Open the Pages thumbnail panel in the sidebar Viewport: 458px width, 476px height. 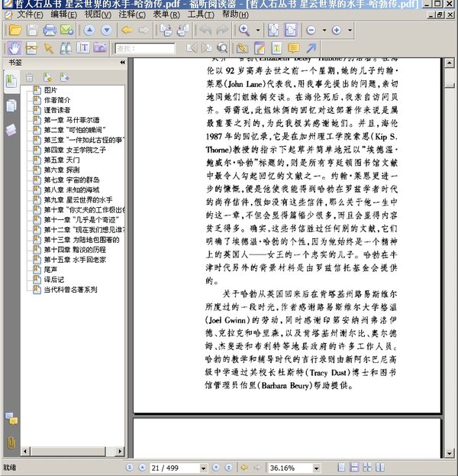(11, 105)
